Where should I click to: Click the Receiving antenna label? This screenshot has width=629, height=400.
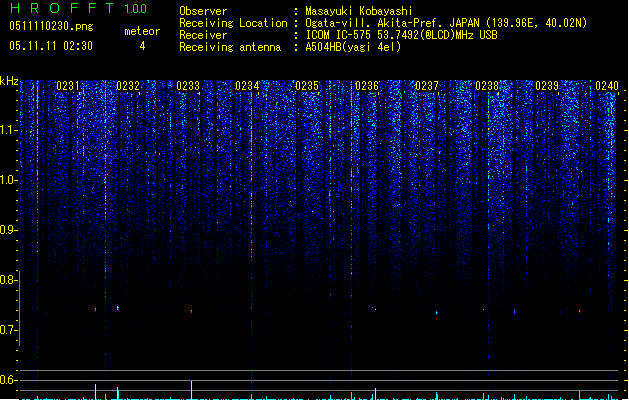pyautogui.click(x=230, y=47)
